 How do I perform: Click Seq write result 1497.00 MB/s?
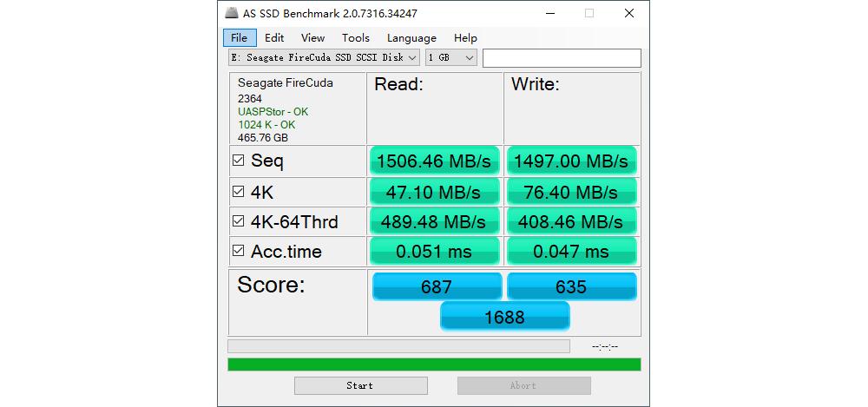pos(571,161)
